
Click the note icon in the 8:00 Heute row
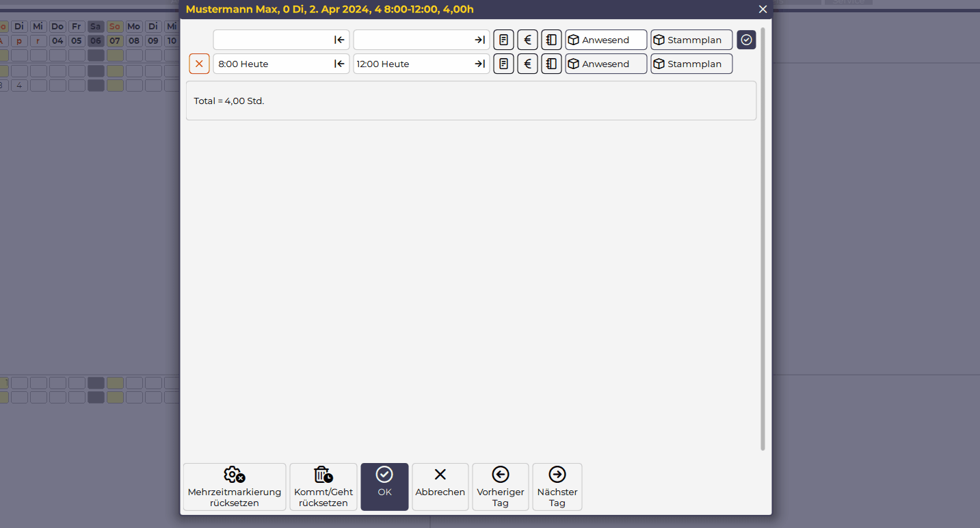click(503, 64)
